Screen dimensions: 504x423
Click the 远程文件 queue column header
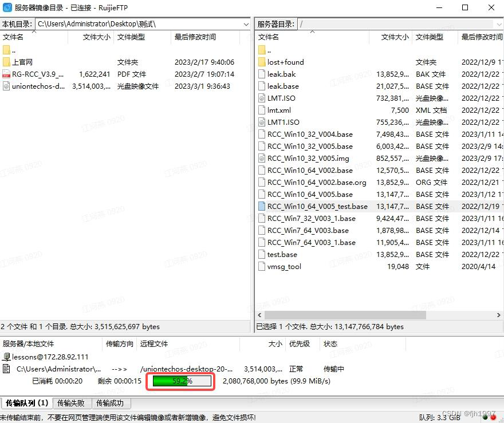188,343
